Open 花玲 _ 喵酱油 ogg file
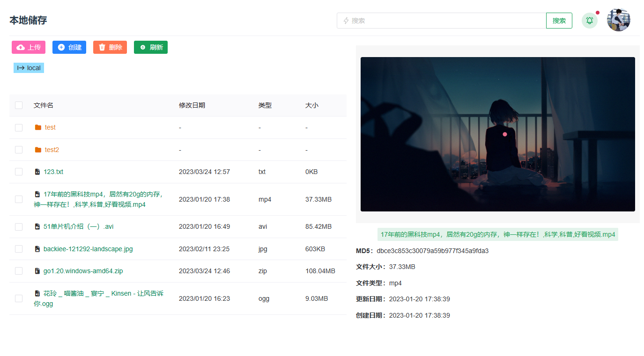 tap(99, 298)
